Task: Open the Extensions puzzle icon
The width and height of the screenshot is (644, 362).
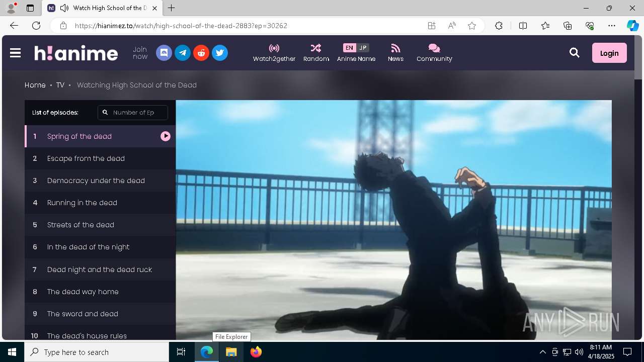Action: (x=499, y=26)
